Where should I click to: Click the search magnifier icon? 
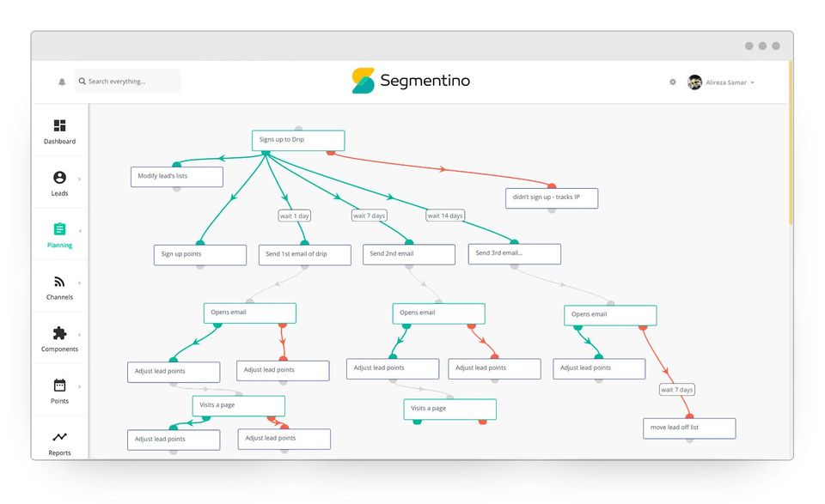pos(82,81)
